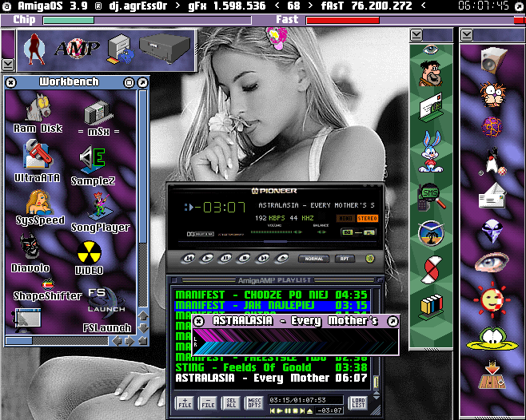
Task: Select ASTRALASIA - Every Mother playlist entry
Action: [272, 378]
